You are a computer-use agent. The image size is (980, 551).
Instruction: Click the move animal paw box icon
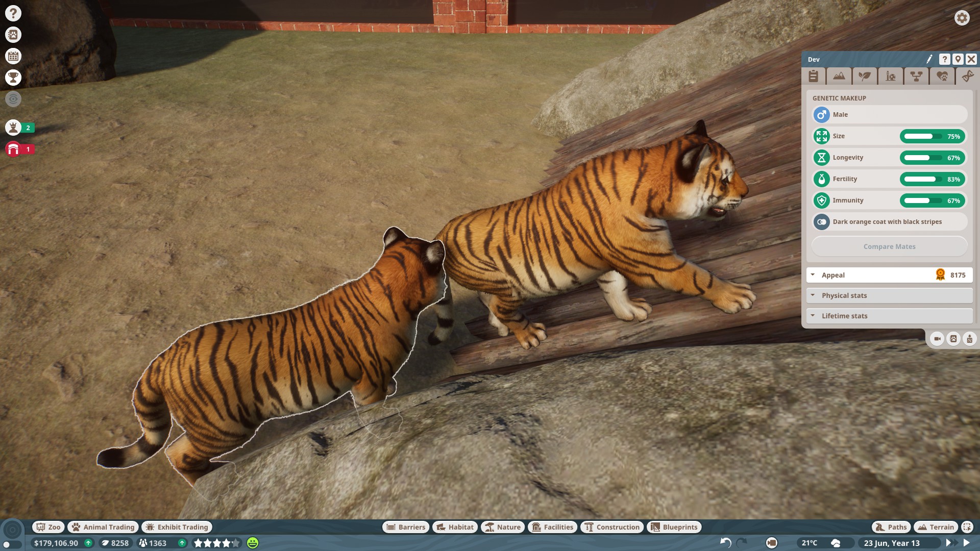click(953, 339)
